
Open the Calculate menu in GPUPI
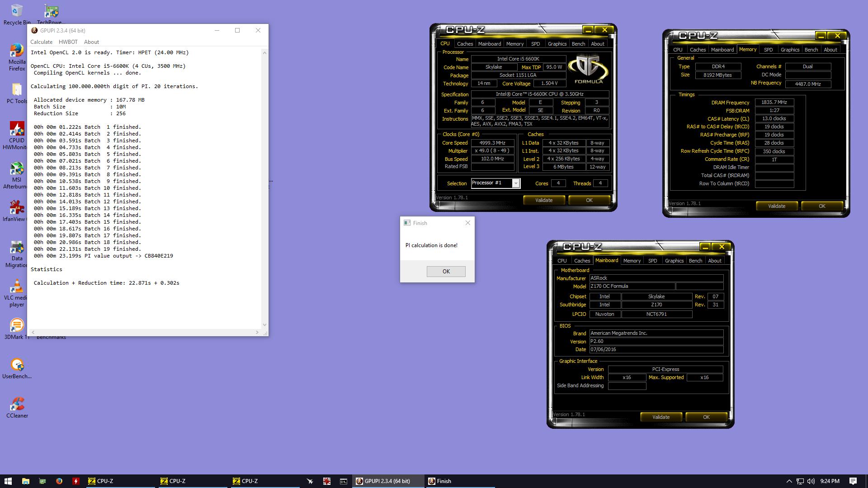41,42
